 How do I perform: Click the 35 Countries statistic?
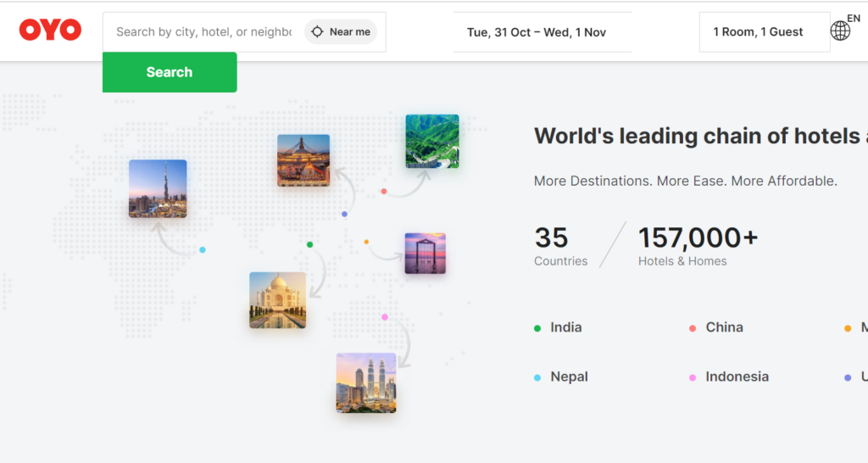point(560,246)
